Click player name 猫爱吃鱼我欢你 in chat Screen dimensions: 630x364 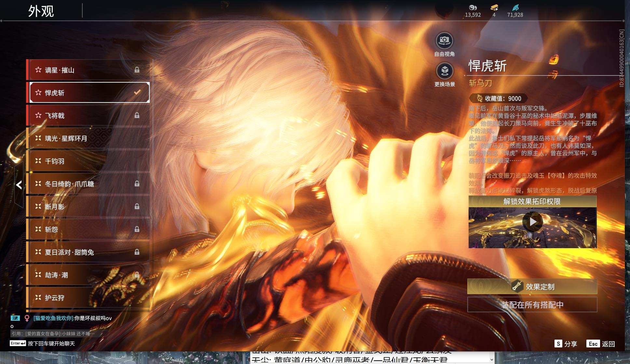click(x=53, y=318)
